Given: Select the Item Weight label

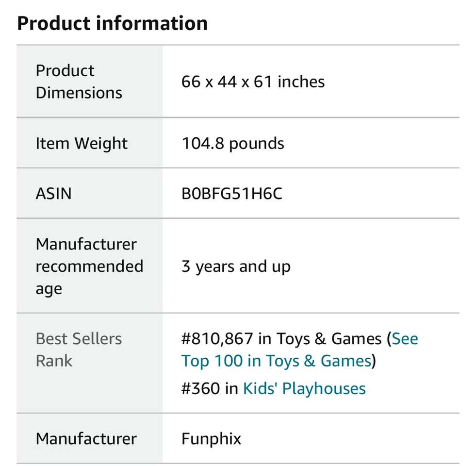Looking at the screenshot, I should click(82, 143).
